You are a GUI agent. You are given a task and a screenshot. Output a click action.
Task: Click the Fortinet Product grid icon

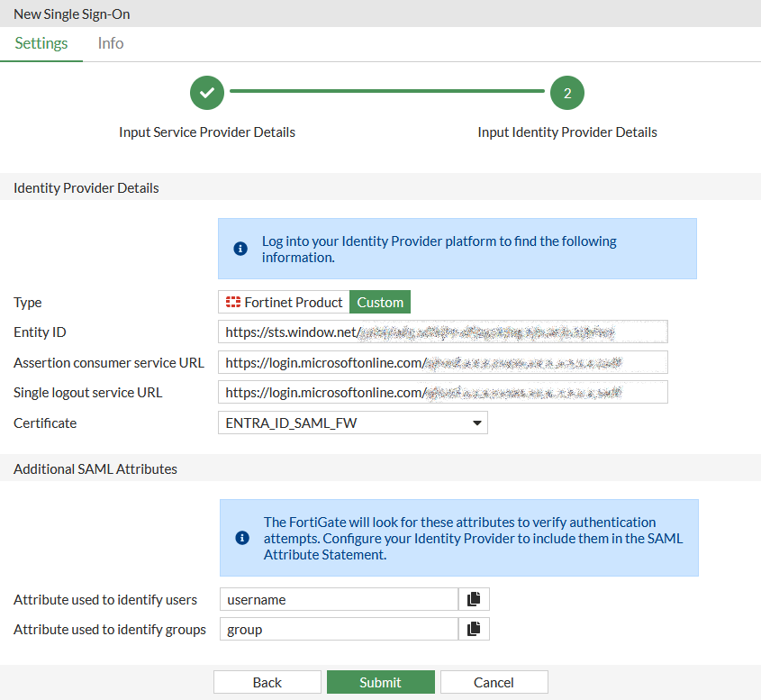pyautogui.click(x=235, y=302)
